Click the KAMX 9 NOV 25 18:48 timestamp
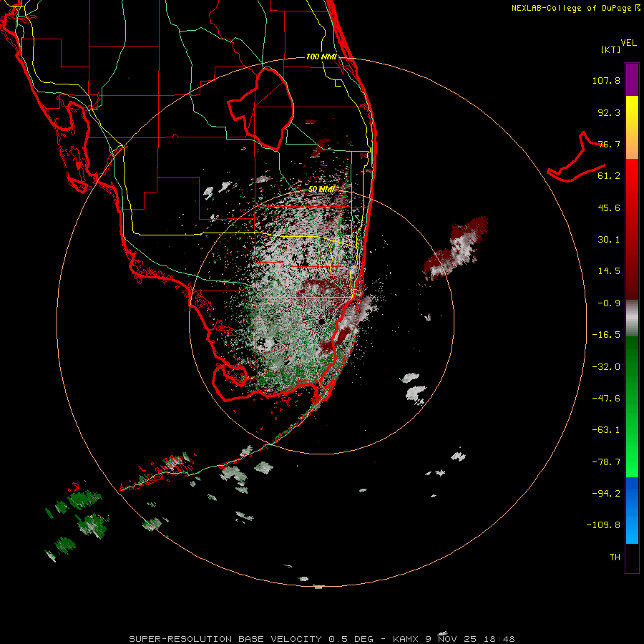 click(x=454, y=639)
